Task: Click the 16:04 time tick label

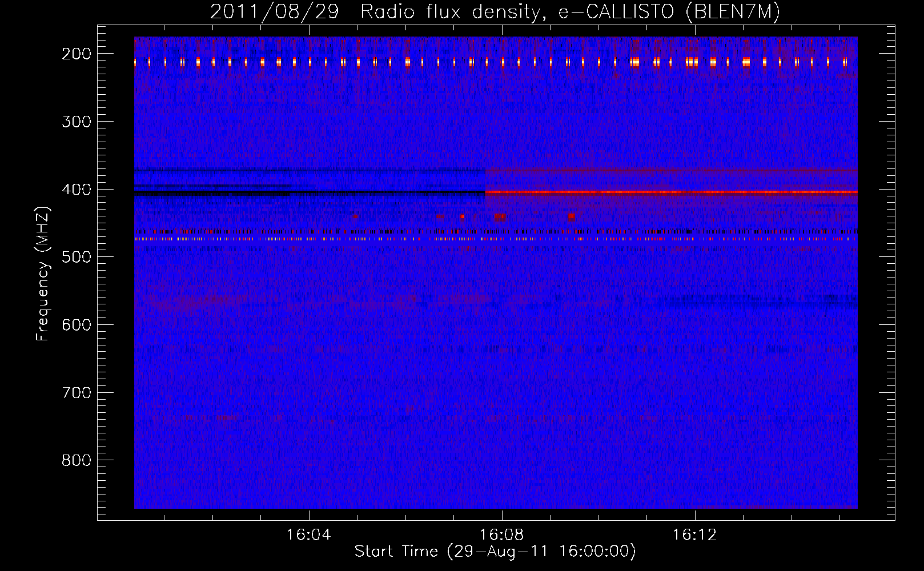Action: [308, 535]
